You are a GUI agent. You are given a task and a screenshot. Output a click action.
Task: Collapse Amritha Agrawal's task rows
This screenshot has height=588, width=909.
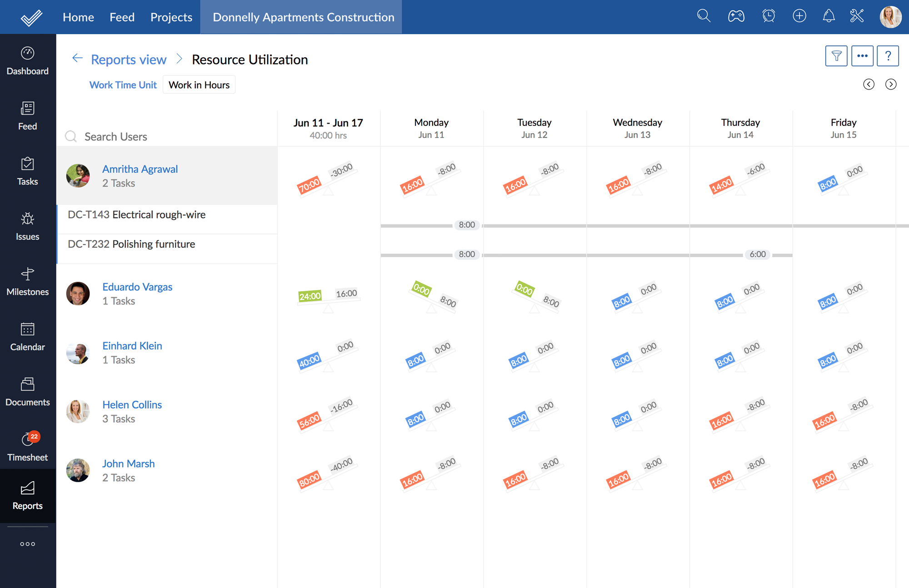(140, 169)
